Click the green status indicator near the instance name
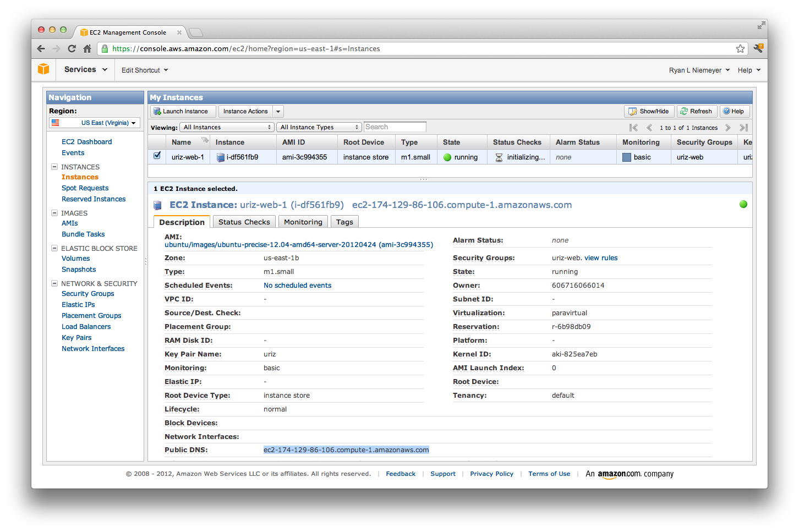This screenshot has height=532, width=799. [x=743, y=204]
